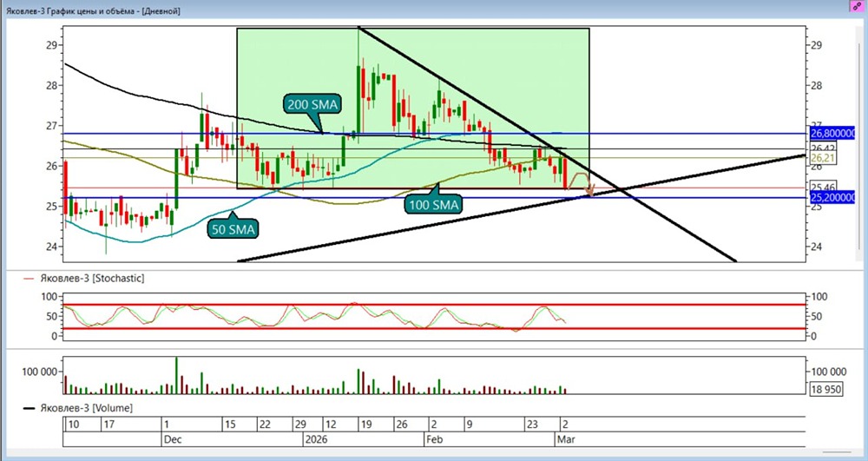This screenshot has width=868, height=461.
Task: Click the 18 950 volume value box
Action: point(826,389)
